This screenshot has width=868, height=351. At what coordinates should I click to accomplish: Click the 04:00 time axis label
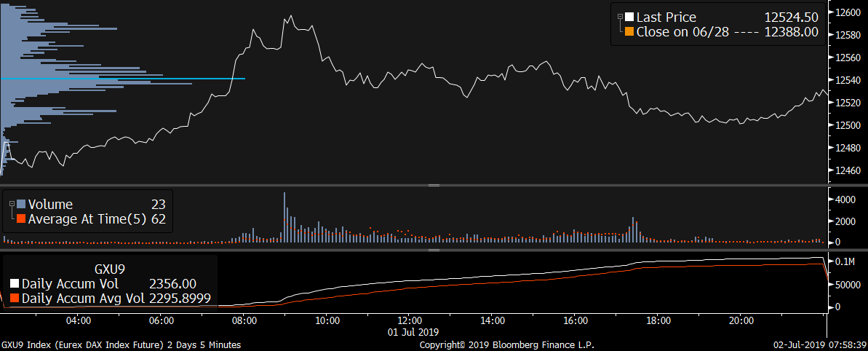[78, 320]
